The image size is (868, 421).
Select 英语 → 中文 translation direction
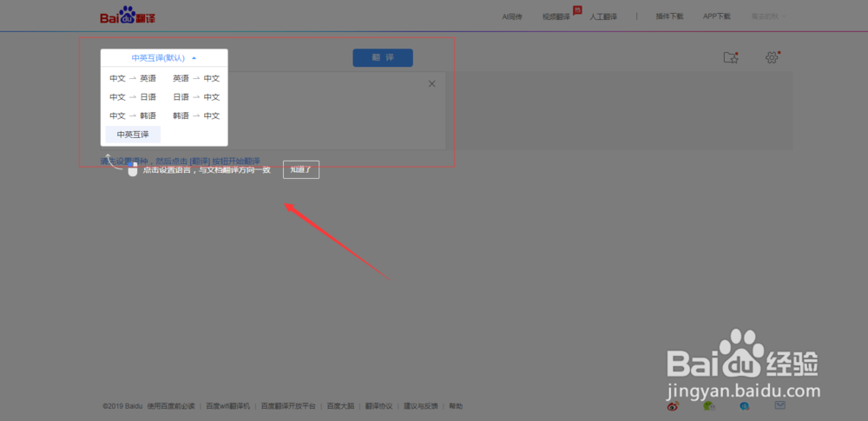tap(196, 78)
